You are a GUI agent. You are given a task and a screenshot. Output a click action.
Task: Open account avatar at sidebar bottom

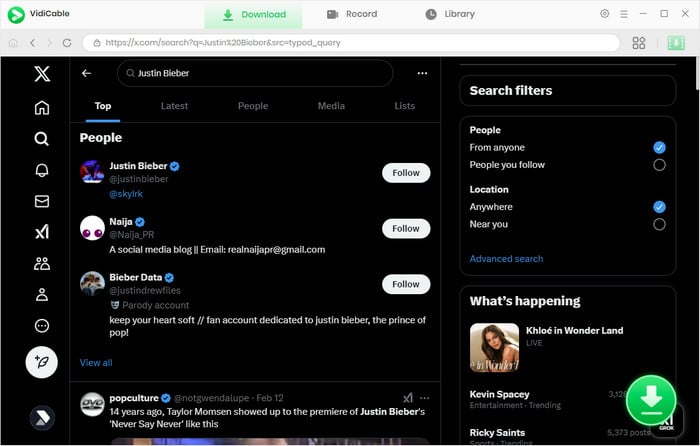tap(42, 418)
